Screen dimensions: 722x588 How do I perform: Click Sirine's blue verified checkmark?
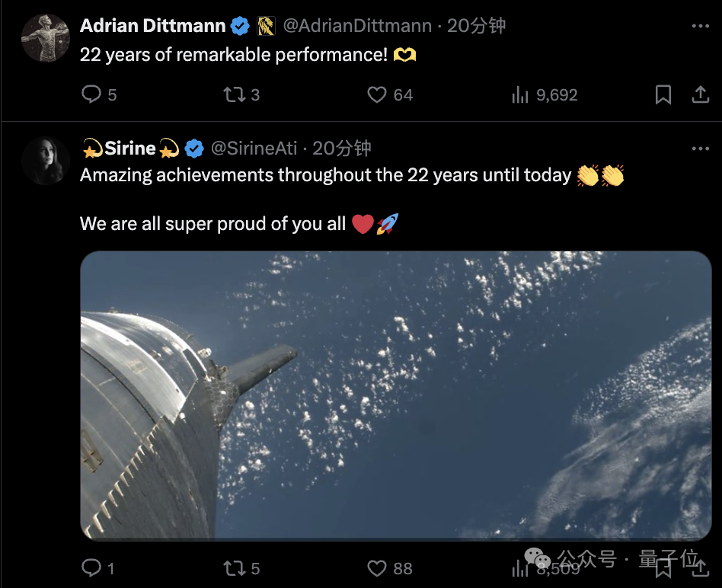click(x=194, y=149)
